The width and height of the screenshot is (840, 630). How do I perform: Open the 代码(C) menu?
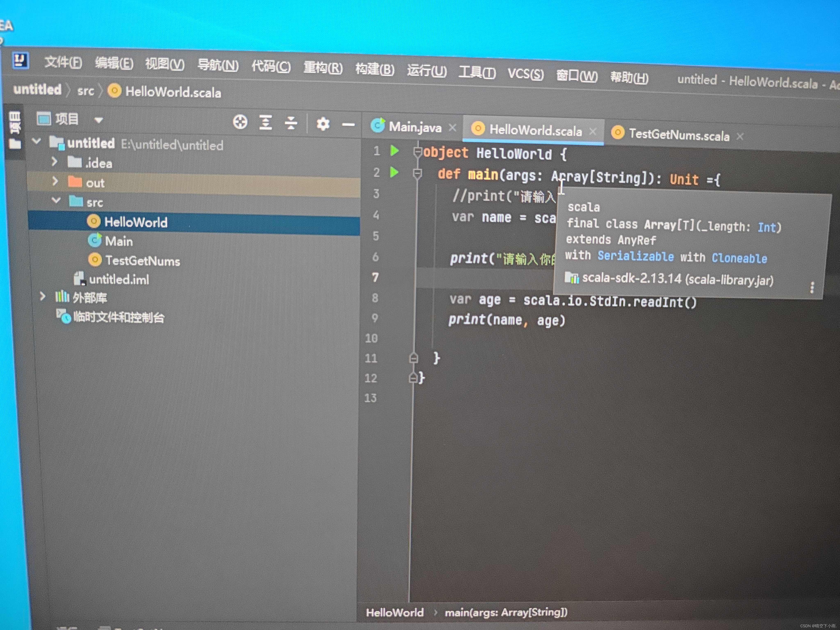click(271, 67)
